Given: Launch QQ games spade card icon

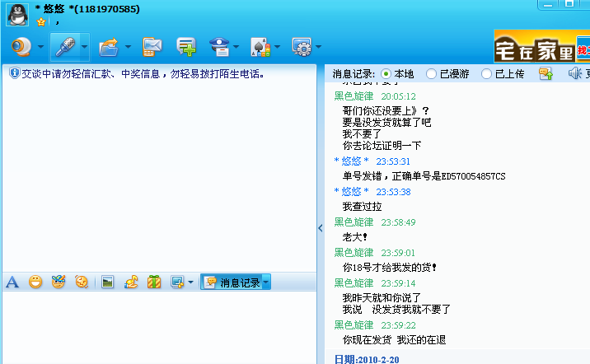Looking at the screenshot, I should [x=260, y=47].
